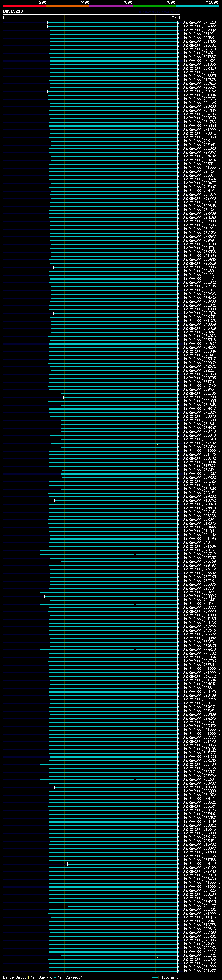Click the alignment bar for UniRef100_B7FL18

113,23
